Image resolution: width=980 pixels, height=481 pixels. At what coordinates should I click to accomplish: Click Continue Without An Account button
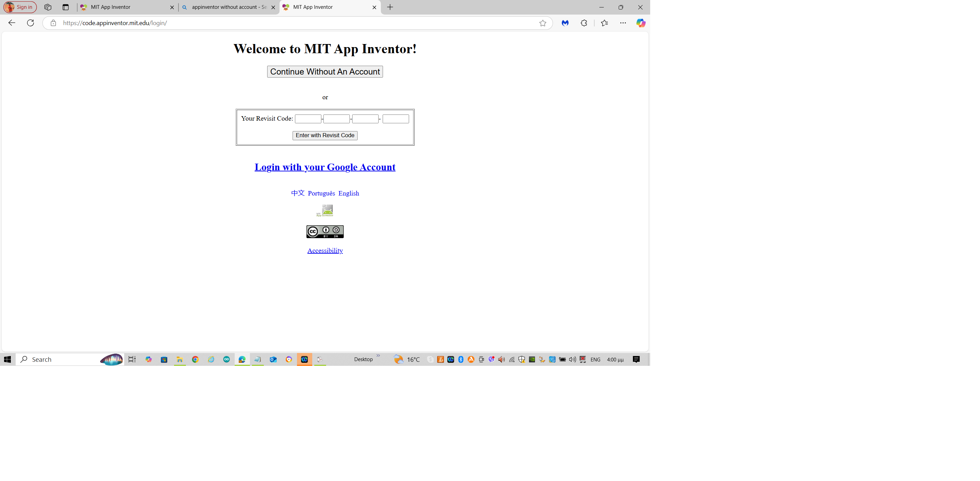pos(325,71)
